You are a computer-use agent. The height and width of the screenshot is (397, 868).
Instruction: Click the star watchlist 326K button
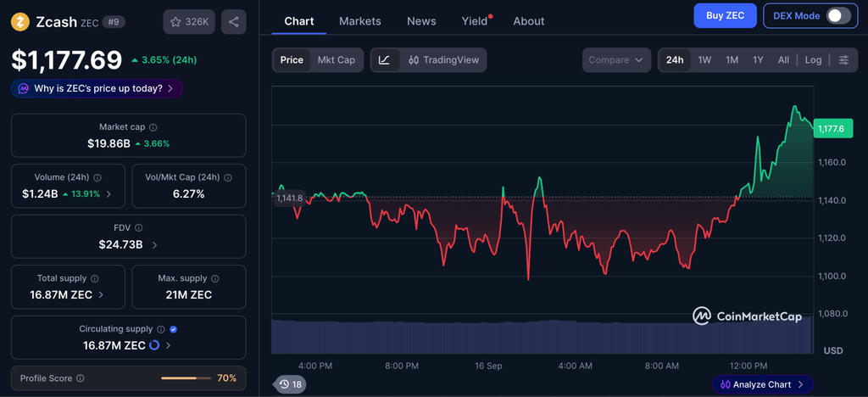pos(189,22)
